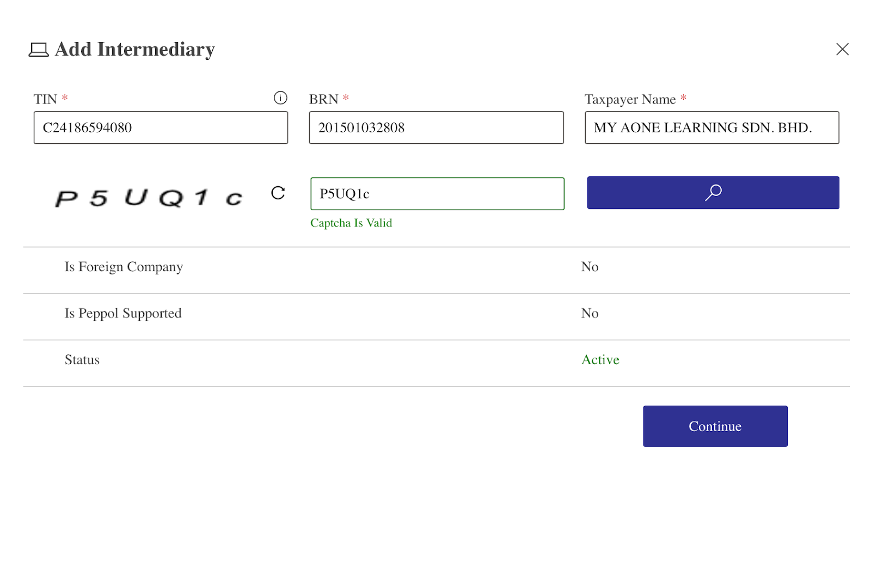Viewport: 871px width, 588px height.
Task: Click the Continue button
Action: tap(715, 426)
